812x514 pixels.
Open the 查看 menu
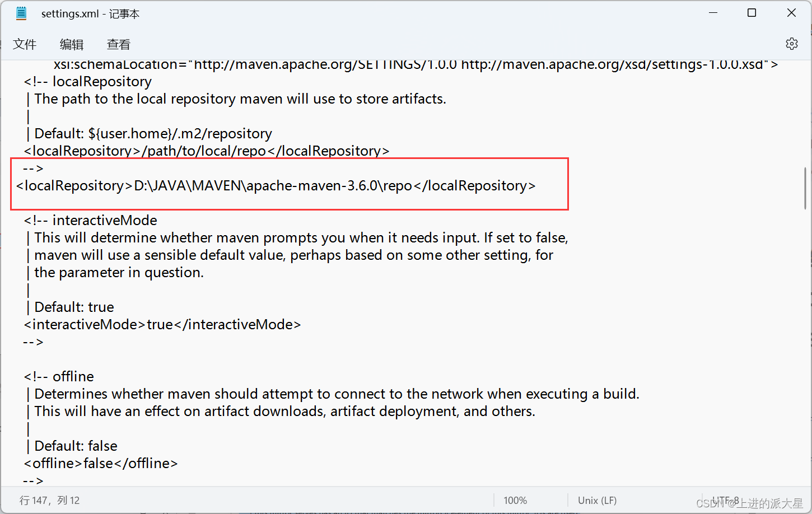(119, 44)
